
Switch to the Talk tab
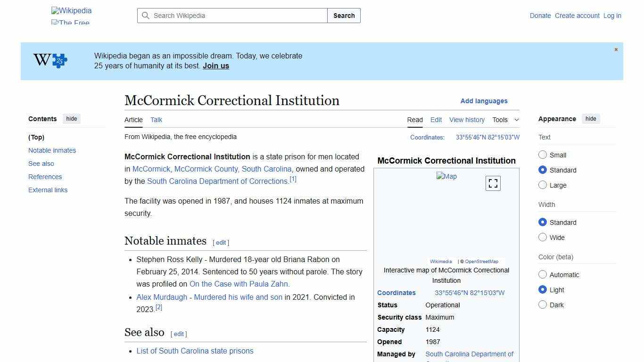[x=156, y=120]
